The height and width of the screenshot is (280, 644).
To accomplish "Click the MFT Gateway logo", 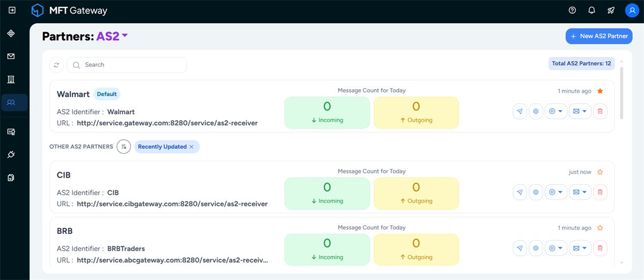I will point(69,10).
